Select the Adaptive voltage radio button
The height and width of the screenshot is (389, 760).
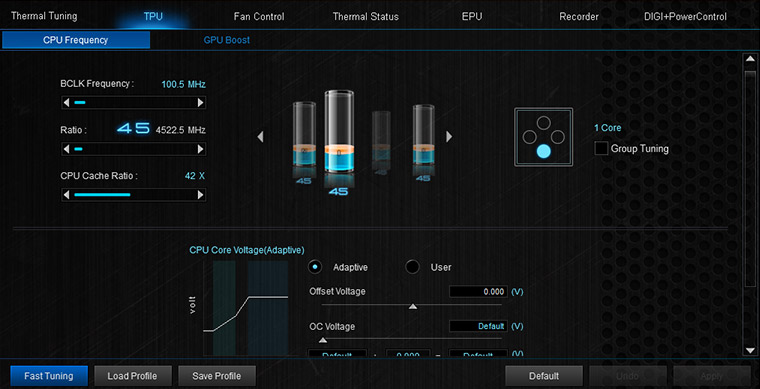[x=316, y=267]
